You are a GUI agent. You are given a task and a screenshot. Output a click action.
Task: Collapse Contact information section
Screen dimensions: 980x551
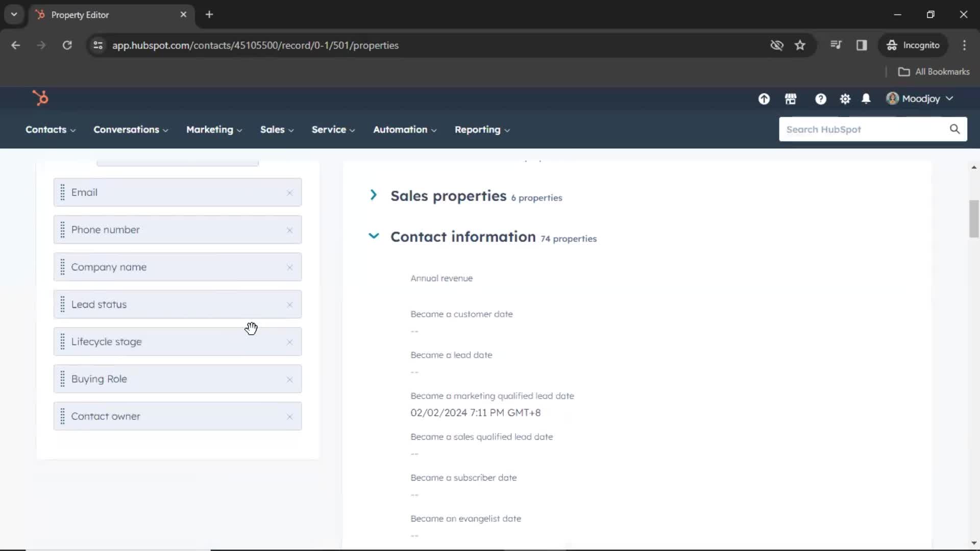pos(374,236)
